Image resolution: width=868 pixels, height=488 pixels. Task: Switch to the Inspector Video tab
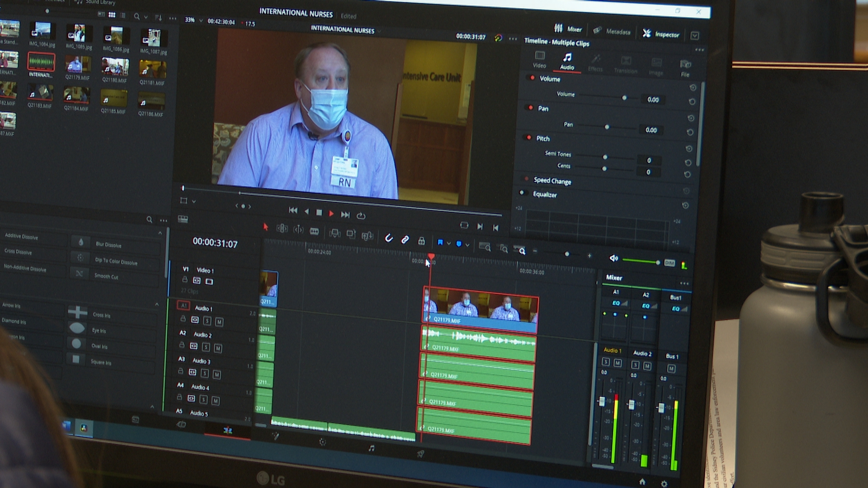539,59
